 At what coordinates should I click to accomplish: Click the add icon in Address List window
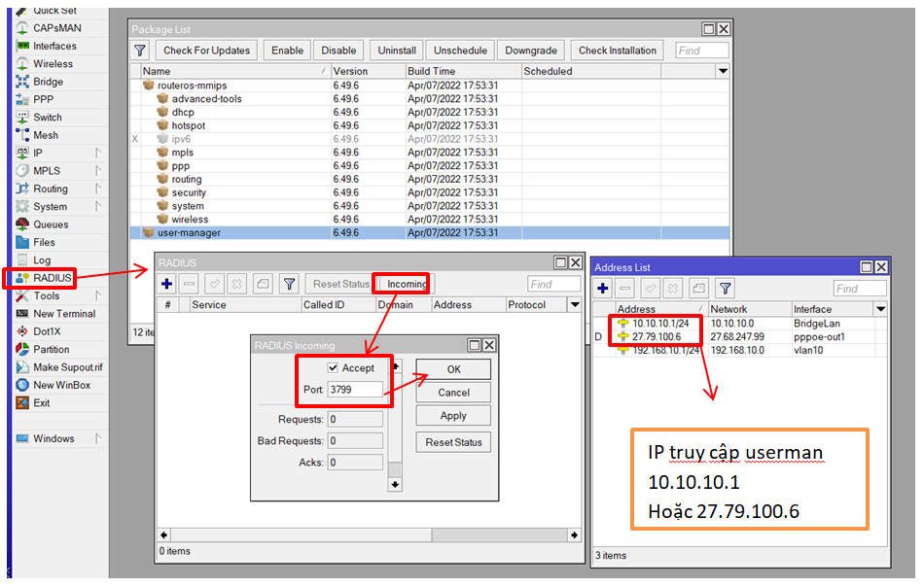[603, 289]
